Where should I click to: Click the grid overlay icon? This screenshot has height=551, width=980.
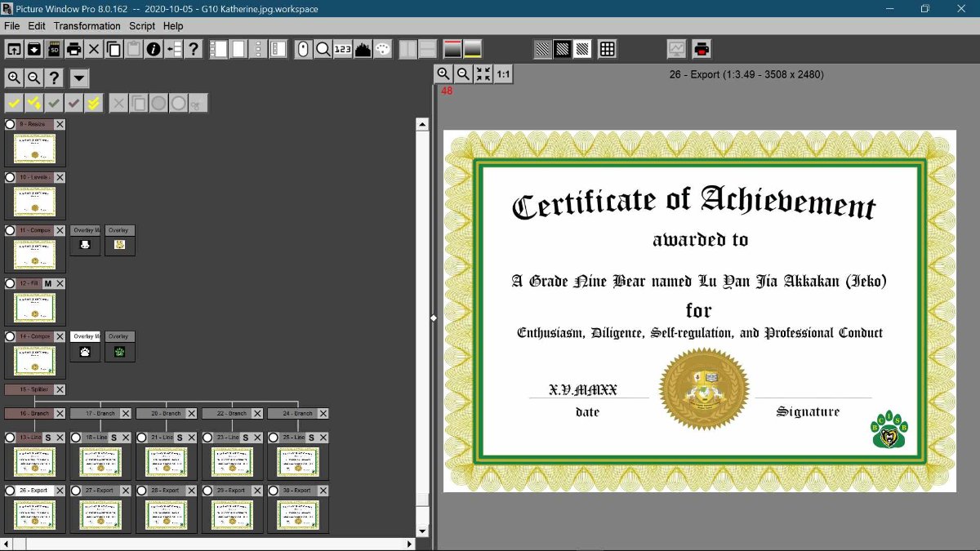click(x=607, y=49)
